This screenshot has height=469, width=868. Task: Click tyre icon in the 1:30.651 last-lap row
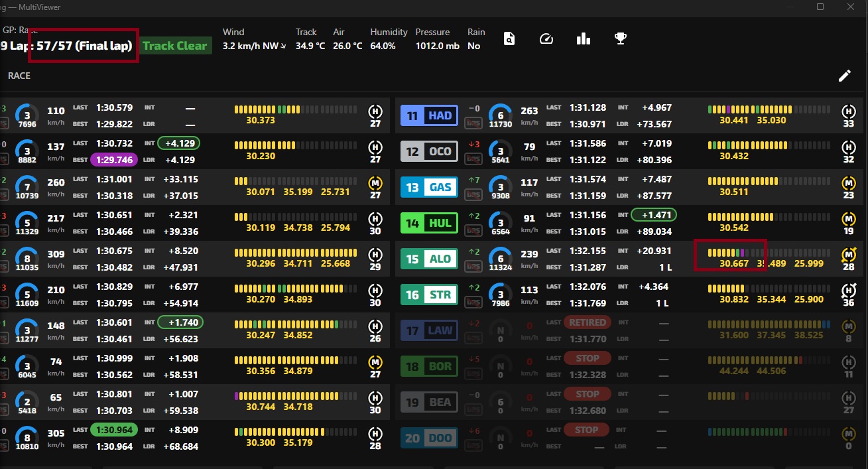pyautogui.click(x=375, y=219)
